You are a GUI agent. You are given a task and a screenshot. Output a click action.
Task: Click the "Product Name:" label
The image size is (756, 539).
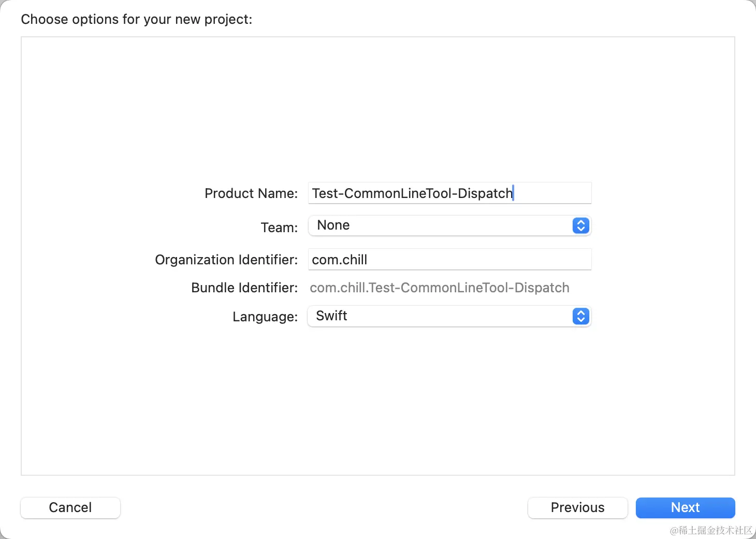251,193
